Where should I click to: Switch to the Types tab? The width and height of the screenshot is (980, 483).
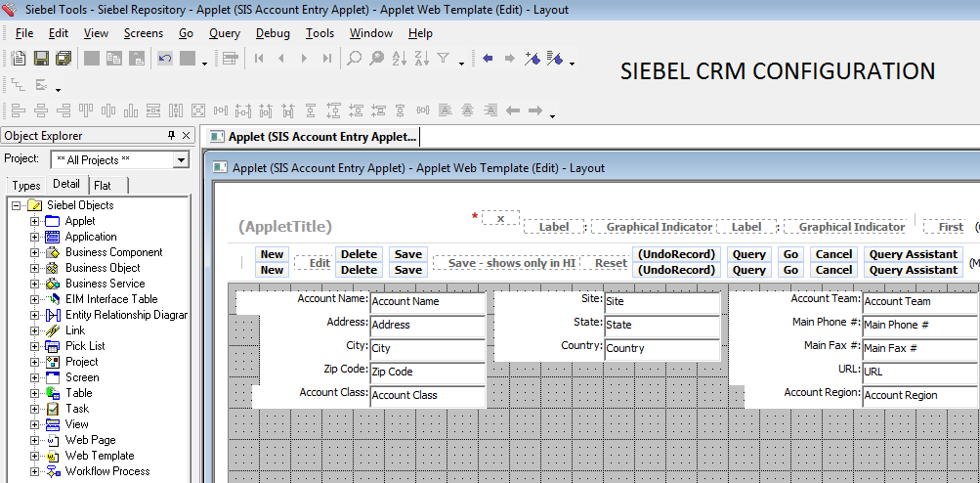pyautogui.click(x=26, y=185)
